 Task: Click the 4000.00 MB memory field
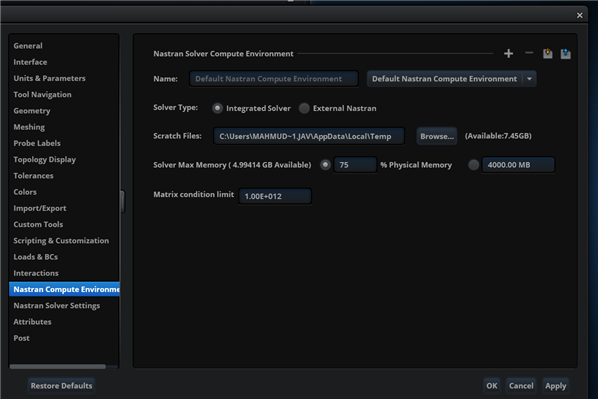[x=518, y=165]
